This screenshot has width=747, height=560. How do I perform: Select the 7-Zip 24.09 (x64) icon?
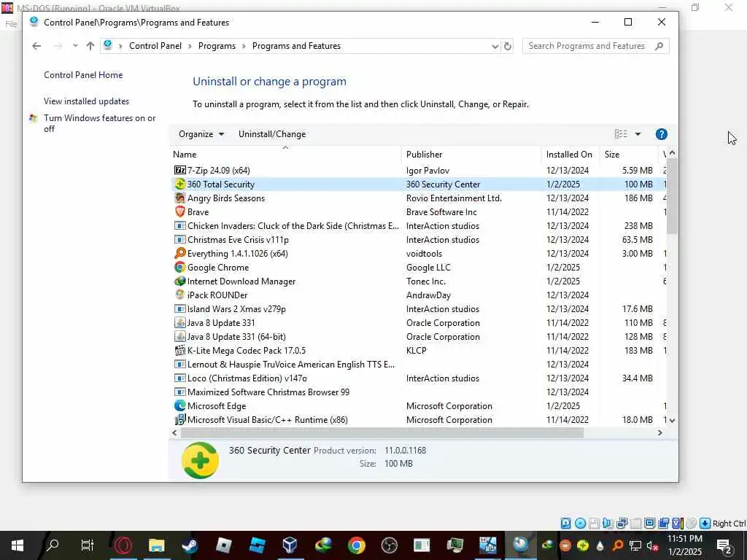point(179,170)
